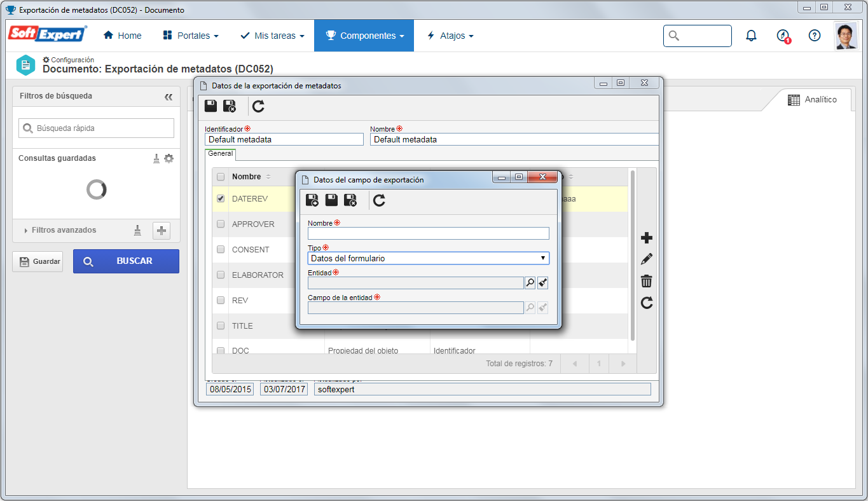Check the CONSENT row checkbox
This screenshot has width=868, height=501.
point(221,249)
